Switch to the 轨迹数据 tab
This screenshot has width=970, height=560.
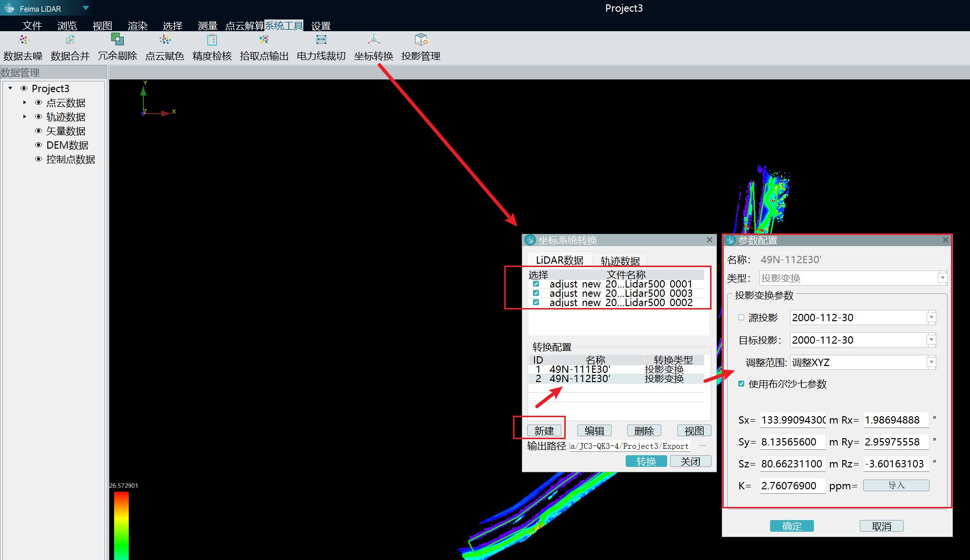coord(620,260)
